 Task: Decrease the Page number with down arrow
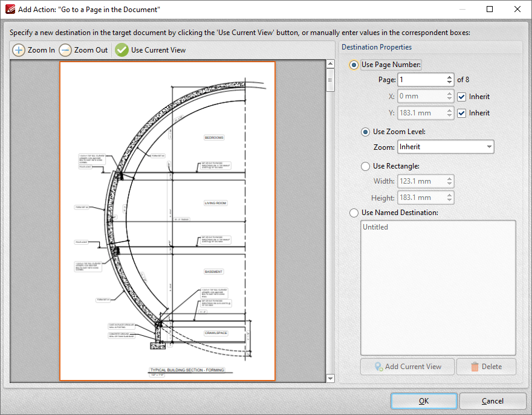point(449,82)
